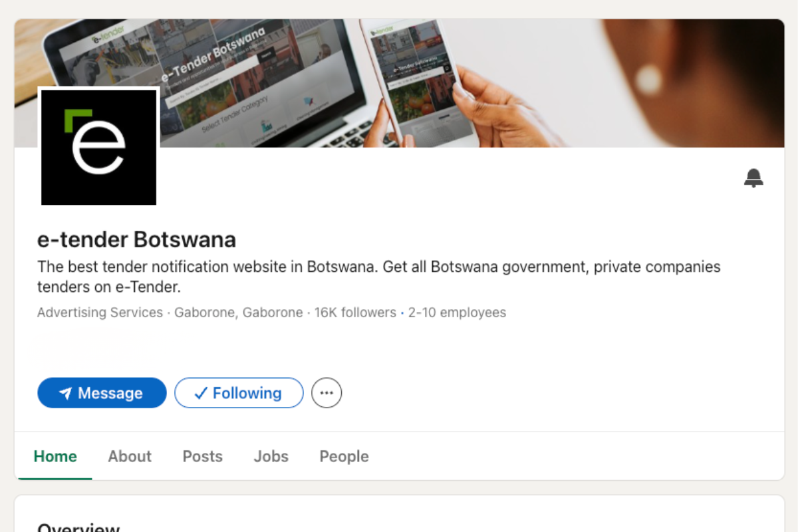Click the Gaborone, Gaborone location text

pos(238,313)
